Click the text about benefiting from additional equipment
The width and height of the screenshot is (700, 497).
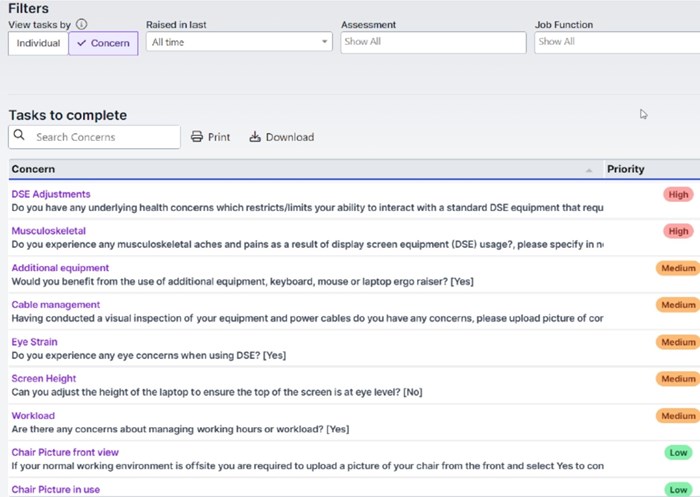[x=242, y=281]
